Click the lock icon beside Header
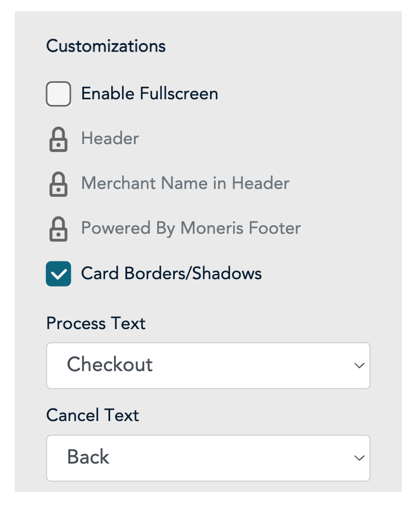Viewport: 420px width, 505px height. click(x=58, y=140)
